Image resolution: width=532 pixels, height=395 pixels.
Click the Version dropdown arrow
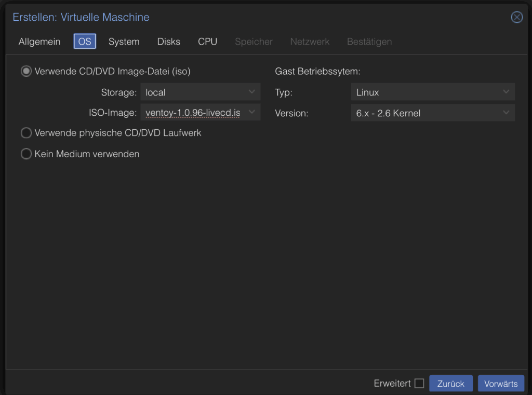pyautogui.click(x=506, y=113)
